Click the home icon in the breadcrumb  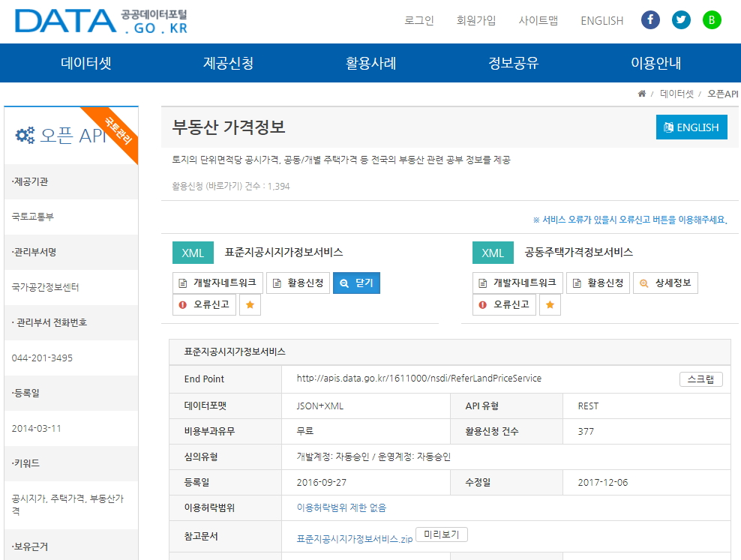click(642, 94)
